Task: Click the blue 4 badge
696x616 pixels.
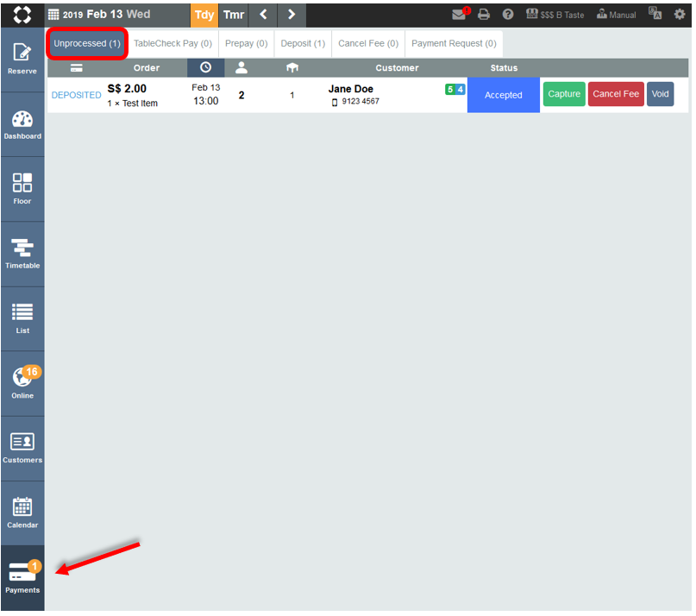Action: pyautogui.click(x=461, y=89)
